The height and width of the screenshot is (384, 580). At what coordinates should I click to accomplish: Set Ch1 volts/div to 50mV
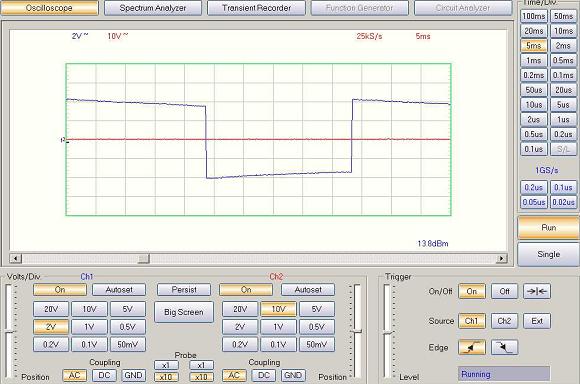point(128,344)
